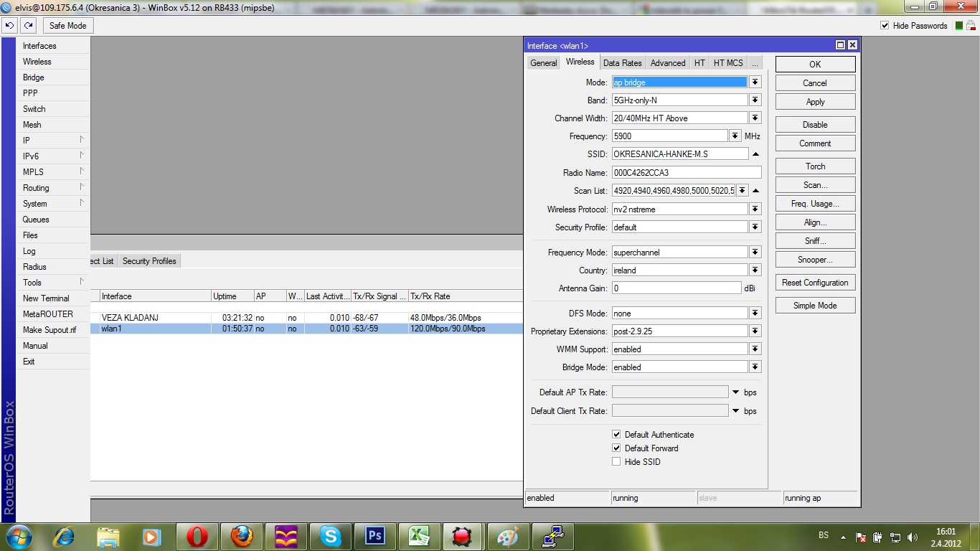Switch to Opera browser on the taskbar
This screenshot has width=980, height=551.
[197, 537]
